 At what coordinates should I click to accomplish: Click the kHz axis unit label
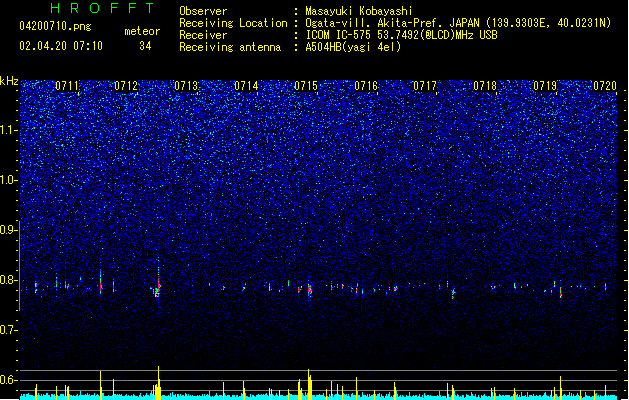click(x=9, y=81)
